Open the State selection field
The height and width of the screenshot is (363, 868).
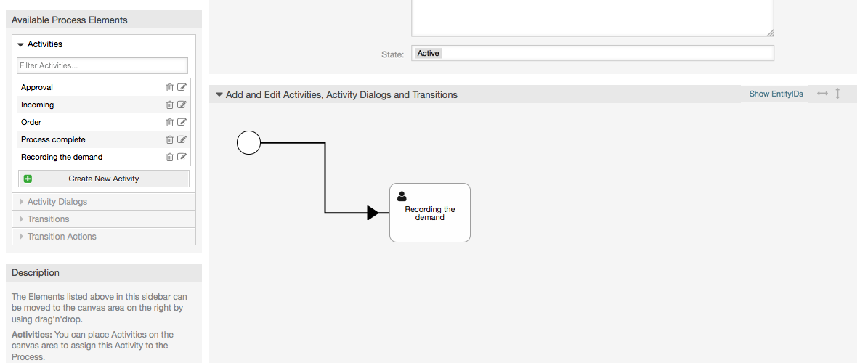pos(592,53)
